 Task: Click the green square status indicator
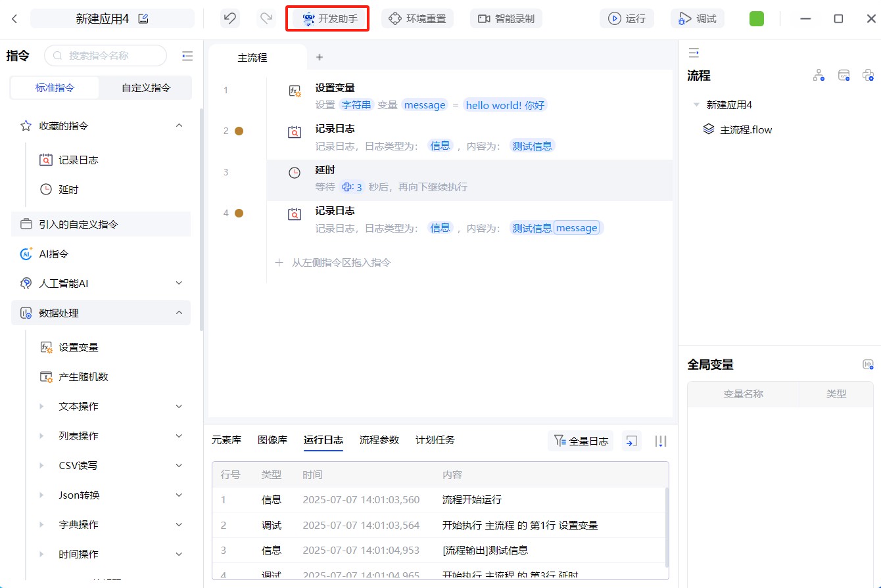[x=756, y=18]
